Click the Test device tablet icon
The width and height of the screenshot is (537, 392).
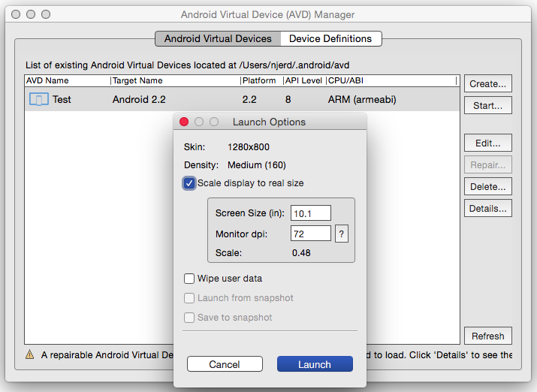pos(39,99)
